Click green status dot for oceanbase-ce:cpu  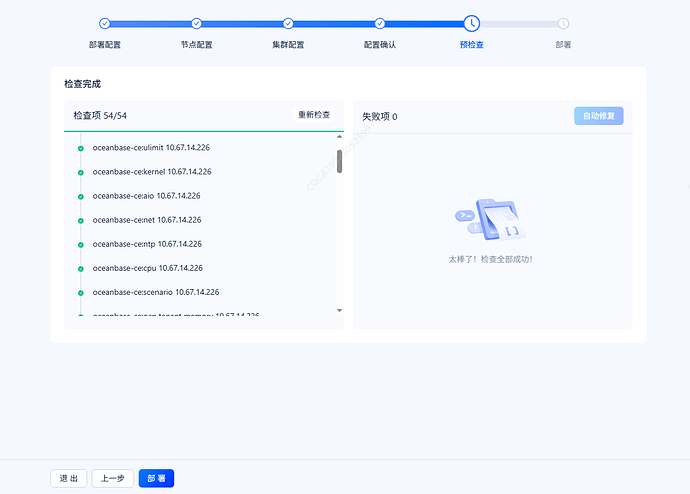pos(81,269)
